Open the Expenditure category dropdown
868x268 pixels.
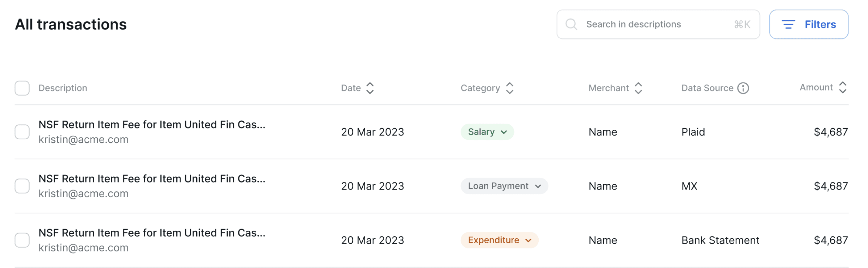[499, 240]
